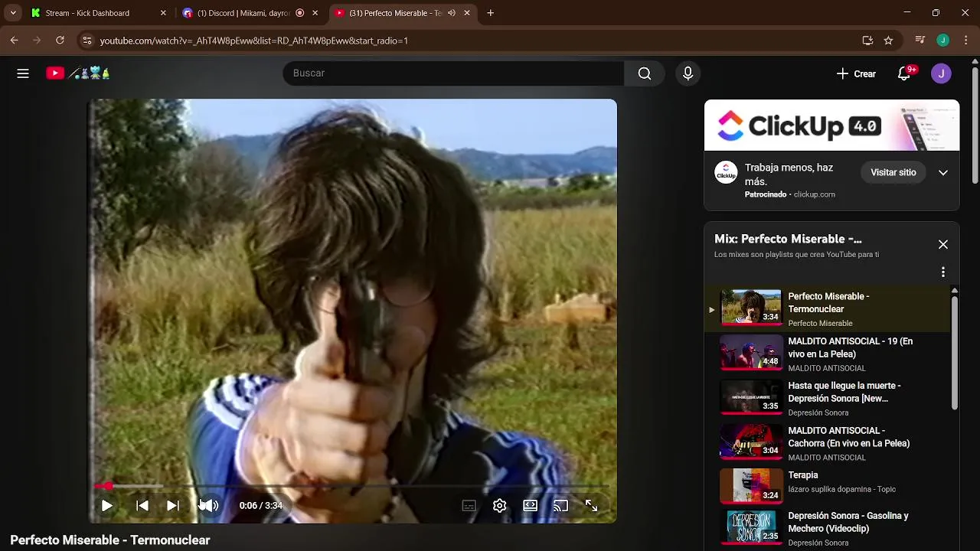The height and width of the screenshot is (551, 980).
Task: Click the ClickUp advertiser logo avatar
Action: point(726,172)
